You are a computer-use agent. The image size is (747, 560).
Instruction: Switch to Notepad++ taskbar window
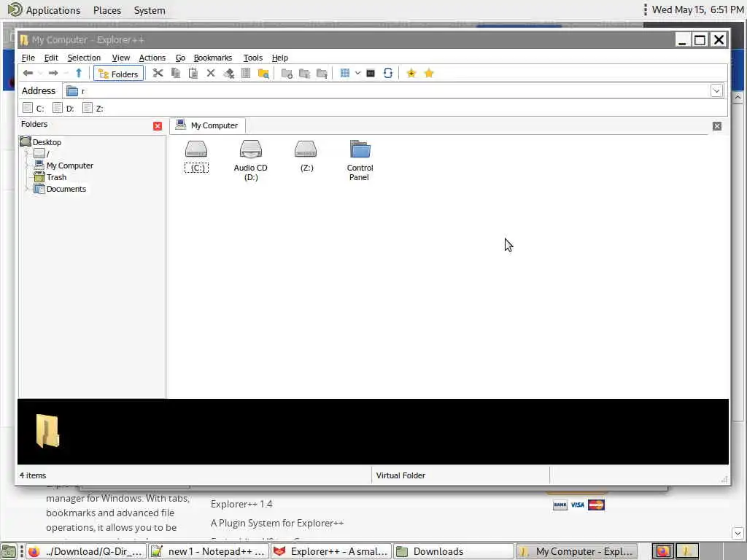(x=208, y=551)
